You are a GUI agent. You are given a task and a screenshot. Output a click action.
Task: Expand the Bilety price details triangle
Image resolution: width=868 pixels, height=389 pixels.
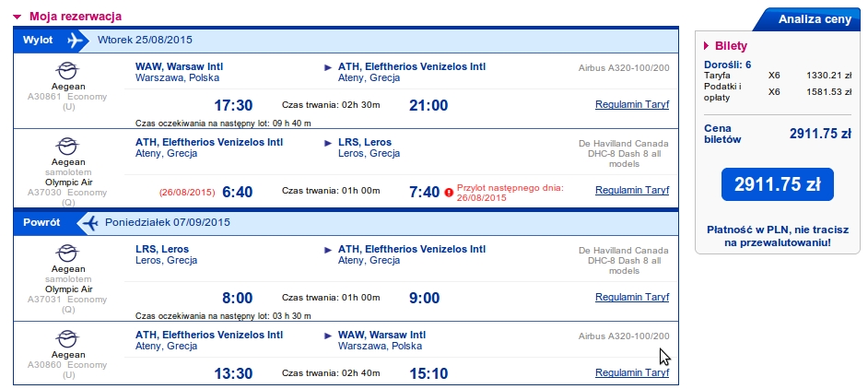707,46
